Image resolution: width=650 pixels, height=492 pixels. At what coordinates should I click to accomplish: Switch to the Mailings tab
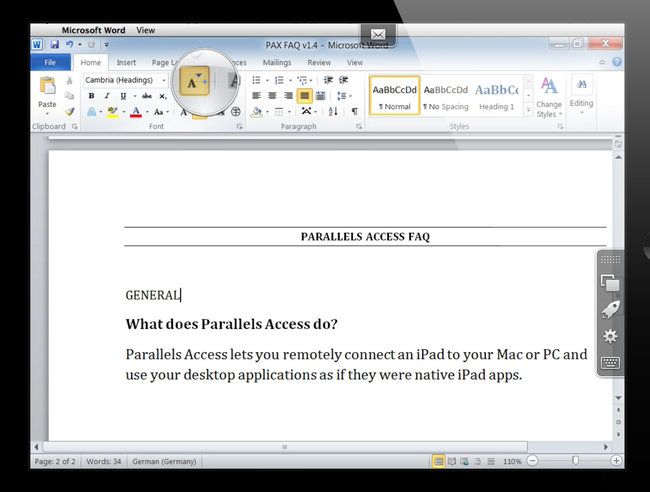(x=277, y=62)
